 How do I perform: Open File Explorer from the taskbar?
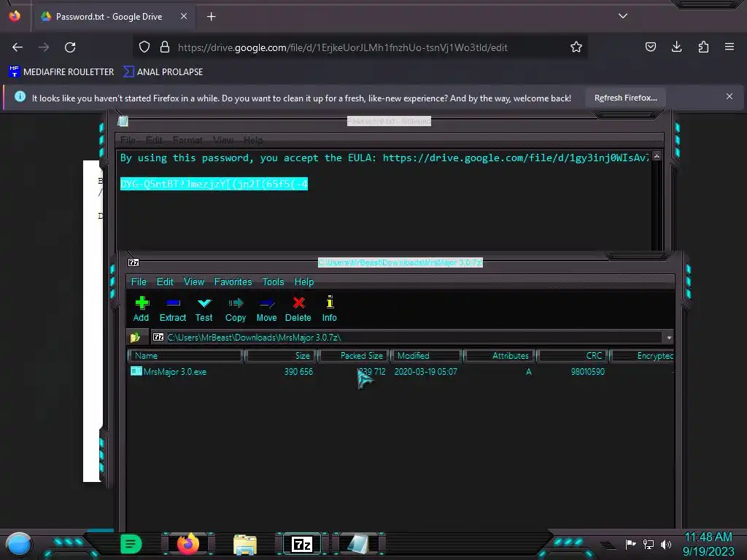(245, 545)
